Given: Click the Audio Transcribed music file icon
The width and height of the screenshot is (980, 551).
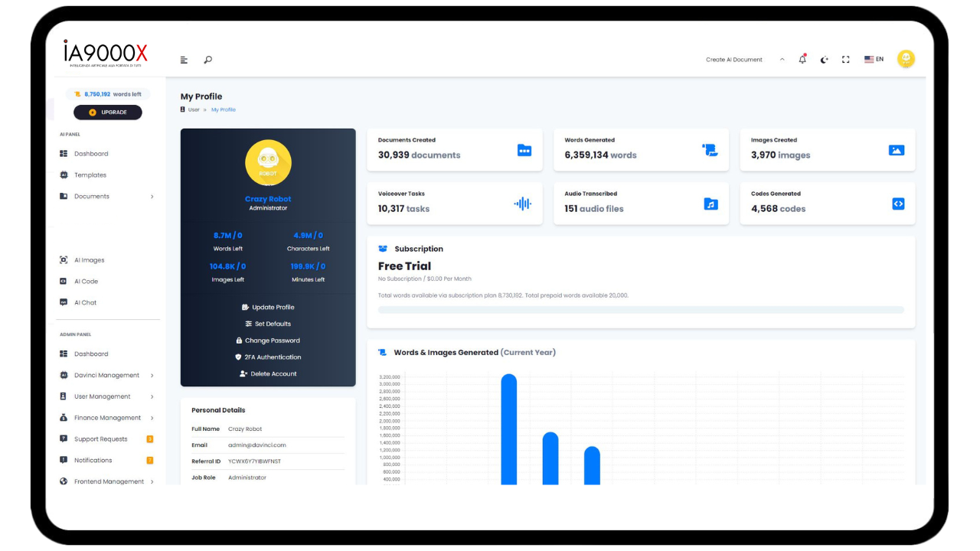Looking at the screenshot, I should click(711, 204).
